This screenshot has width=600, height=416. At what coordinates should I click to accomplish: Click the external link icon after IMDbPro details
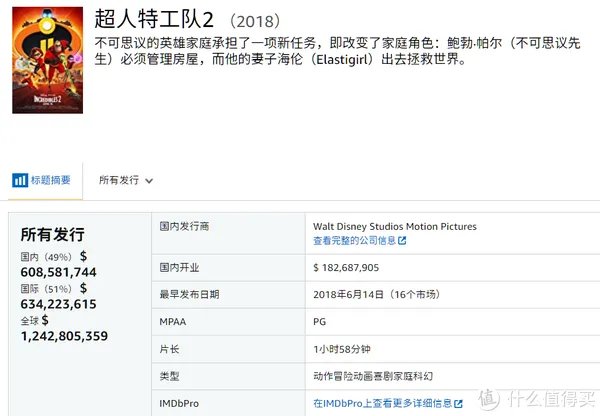point(458,403)
